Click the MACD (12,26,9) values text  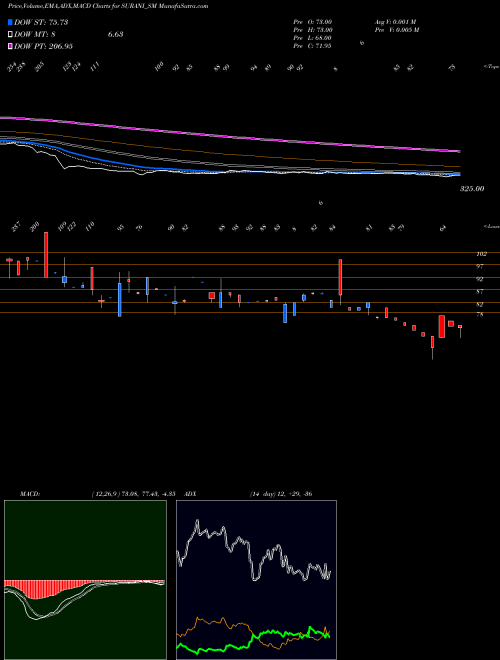[133, 494]
